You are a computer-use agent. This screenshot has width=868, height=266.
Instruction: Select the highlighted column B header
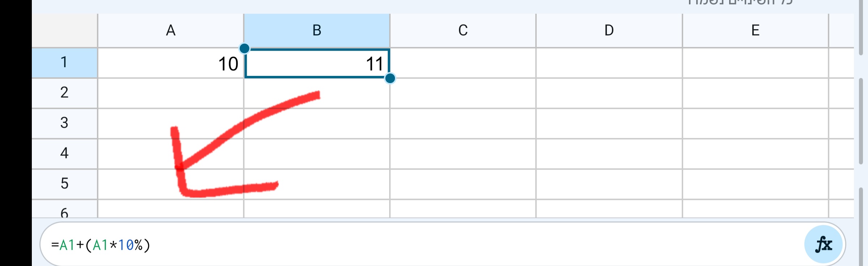click(x=316, y=30)
